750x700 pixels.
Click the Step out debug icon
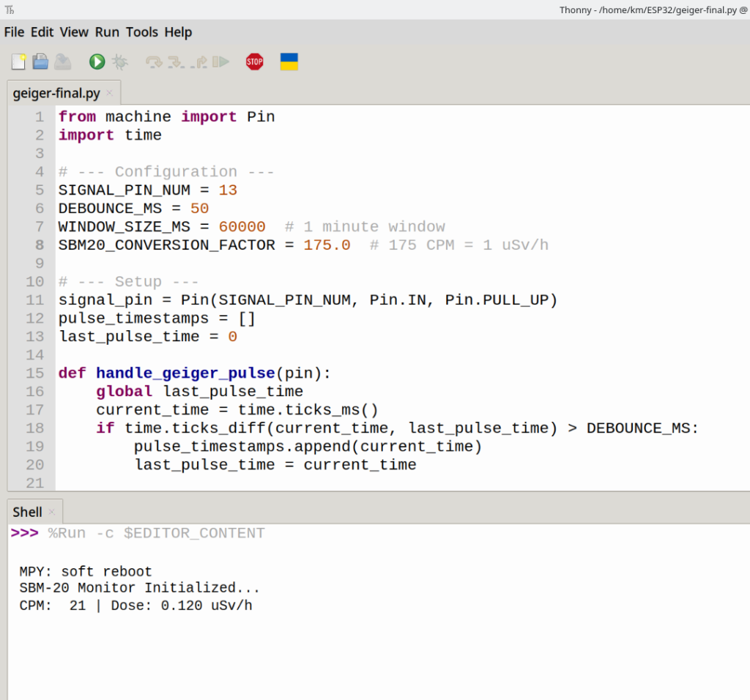click(198, 62)
